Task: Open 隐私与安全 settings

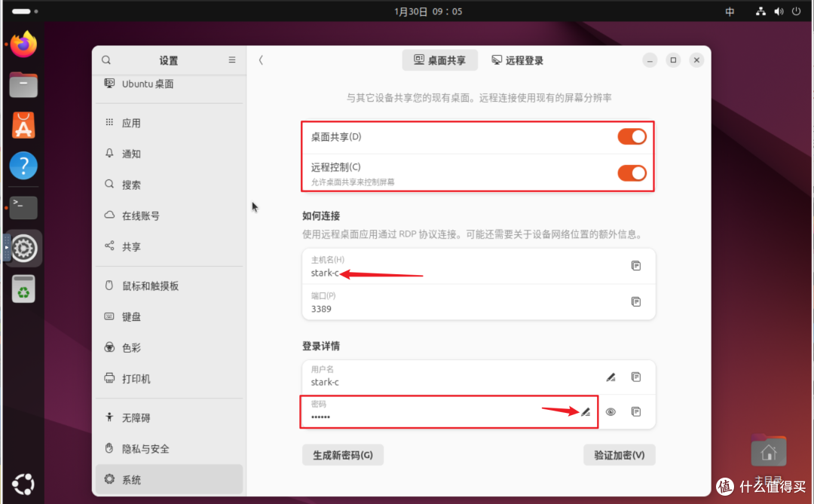Action: [x=170, y=449]
